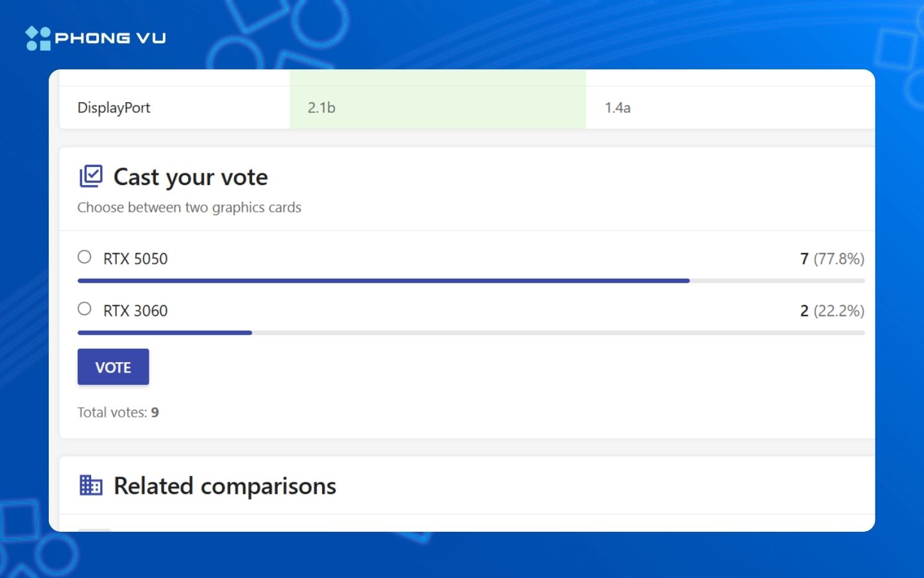The height and width of the screenshot is (578, 924).
Task: Click the Related comparisons grid icon
Action: click(x=90, y=486)
